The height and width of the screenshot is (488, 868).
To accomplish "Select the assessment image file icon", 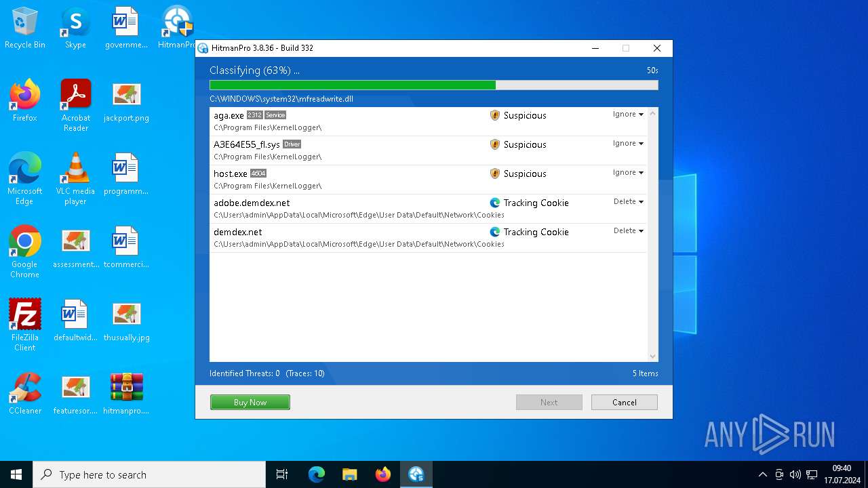I will (x=75, y=247).
